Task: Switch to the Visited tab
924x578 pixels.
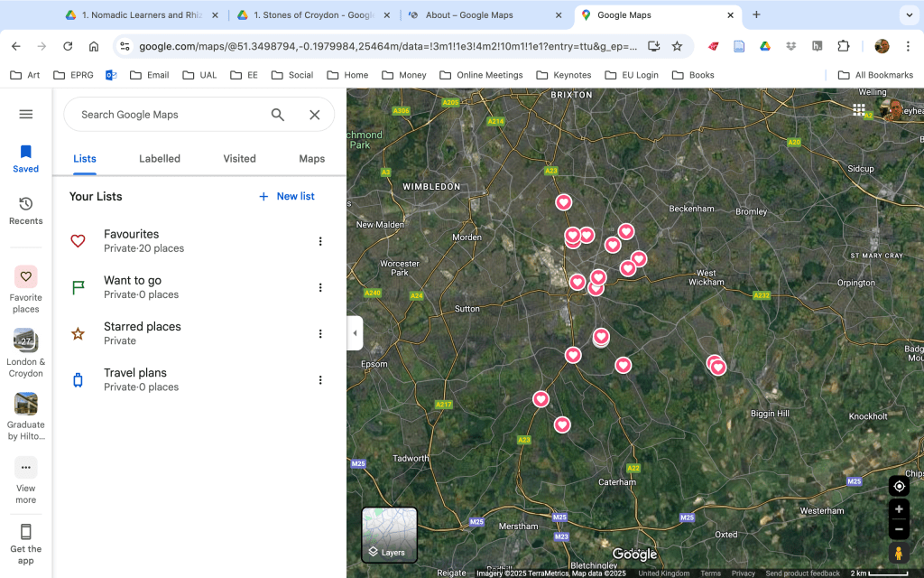Action: (239, 159)
